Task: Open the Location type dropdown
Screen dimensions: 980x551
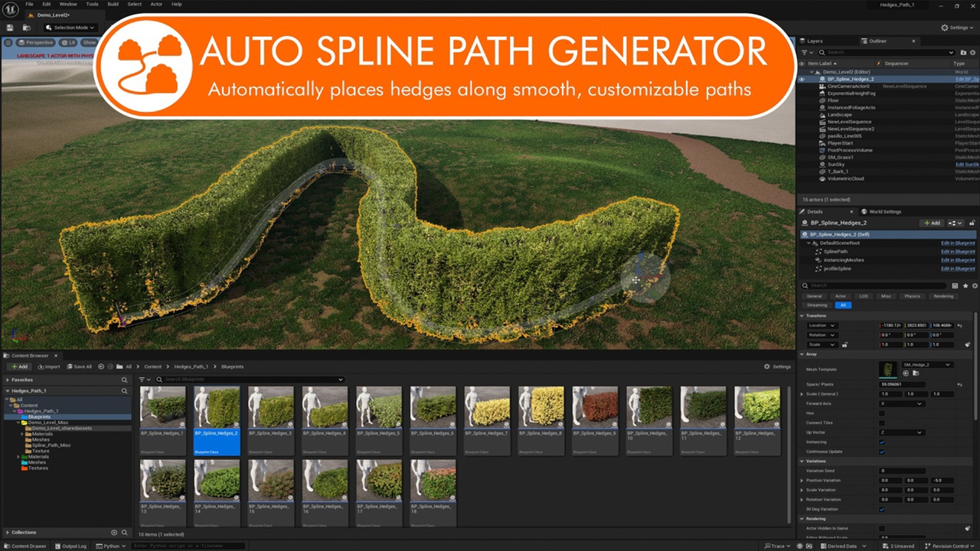Action: pos(822,326)
